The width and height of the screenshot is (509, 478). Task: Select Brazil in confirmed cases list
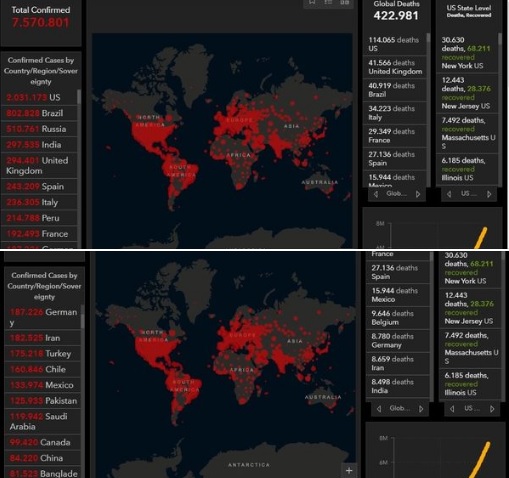[x=39, y=113]
